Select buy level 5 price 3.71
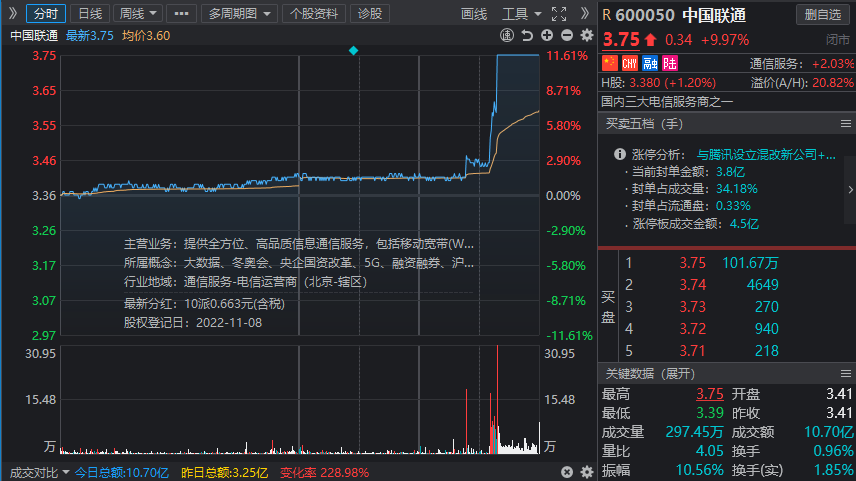The height and width of the screenshot is (481, 856). click(692, 351)
